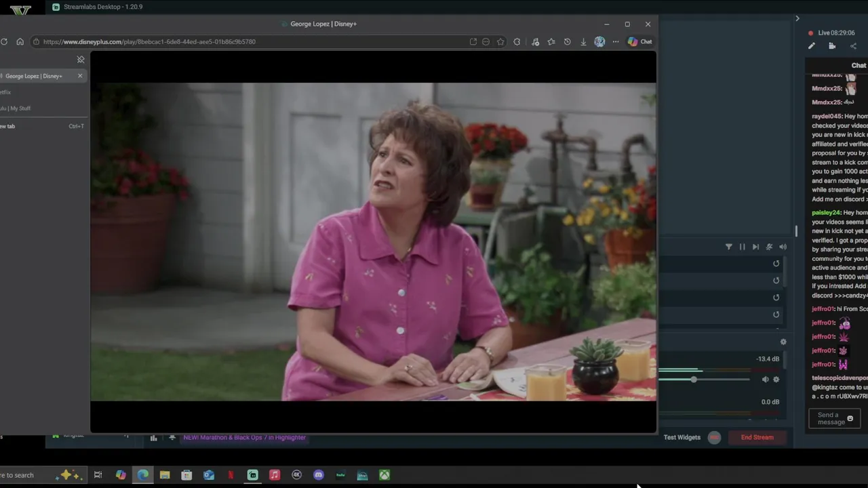This screenshot has height=488, width=868.
Task: Open page in app icon in address bar
Action: tap(473, 41)
